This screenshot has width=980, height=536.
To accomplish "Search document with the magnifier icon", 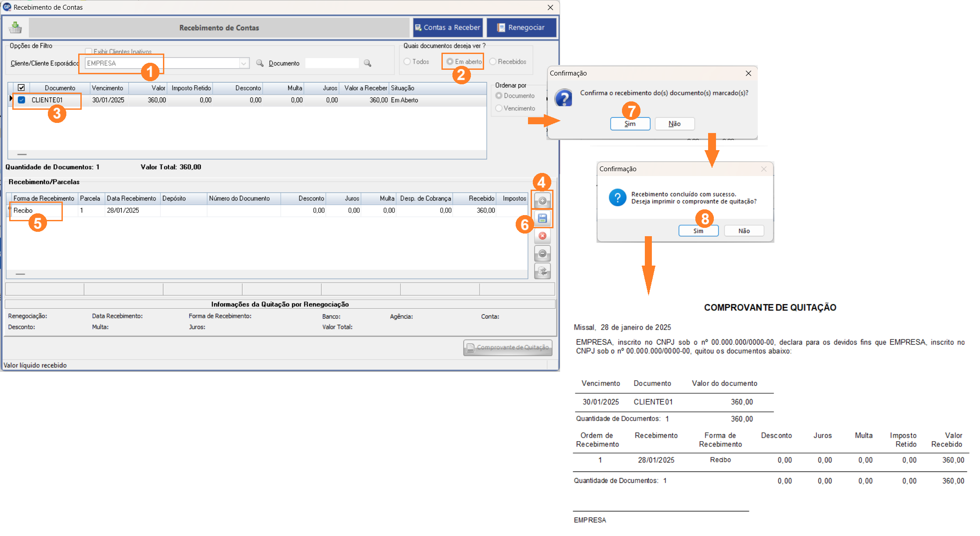I will click(x=368, y=63).
